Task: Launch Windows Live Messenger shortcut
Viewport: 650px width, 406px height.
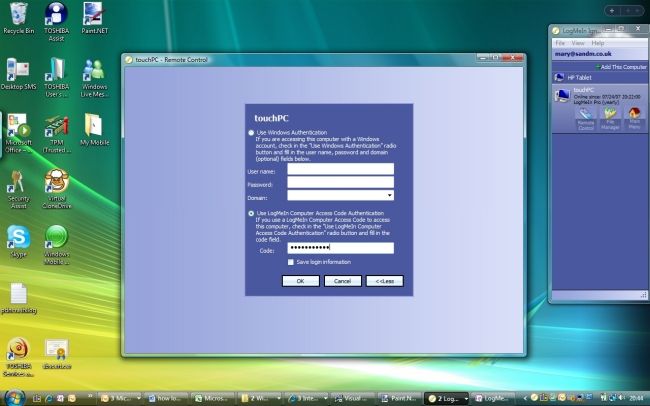Action: (95, 78)
